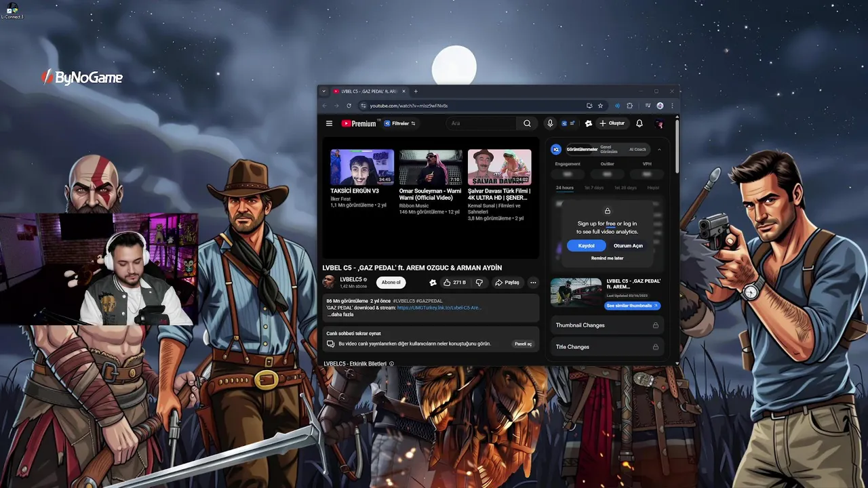This screenshot has height=488, width=868.
Task: Click the free link in signup text
Action: click(x=610, y=224)
